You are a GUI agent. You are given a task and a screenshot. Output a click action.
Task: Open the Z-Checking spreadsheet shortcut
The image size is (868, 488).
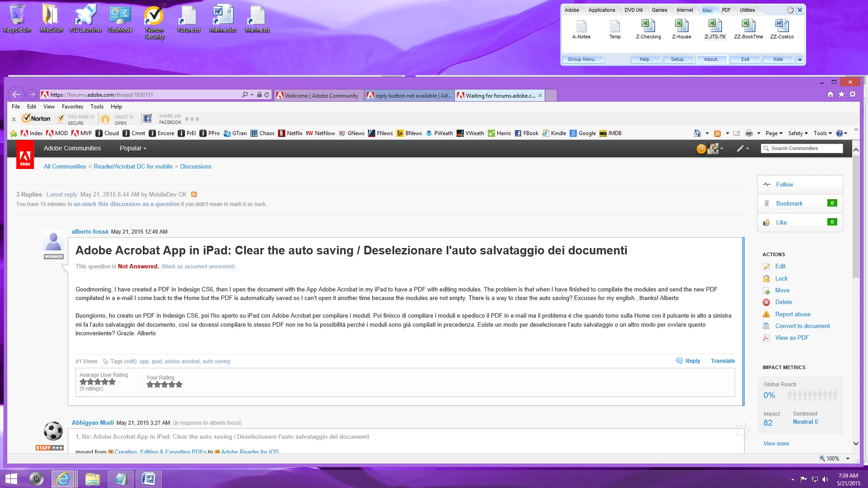[648, 26]
